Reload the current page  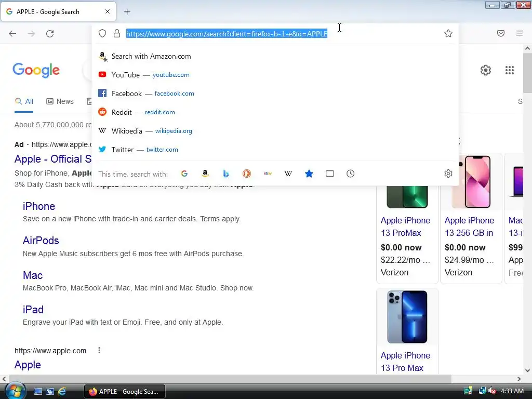tap(50, 34)
